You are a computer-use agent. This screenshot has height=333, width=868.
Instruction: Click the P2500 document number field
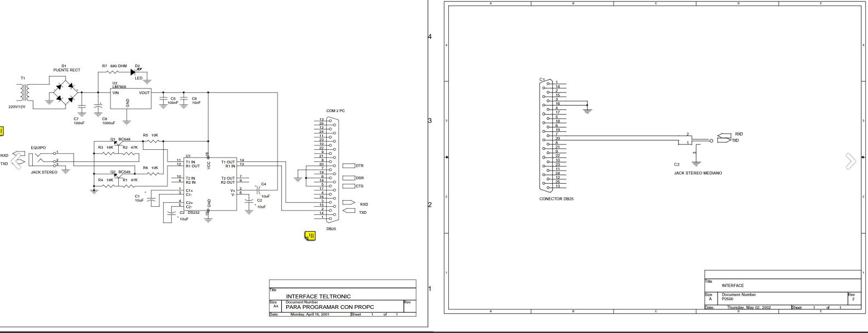[727, 299]
